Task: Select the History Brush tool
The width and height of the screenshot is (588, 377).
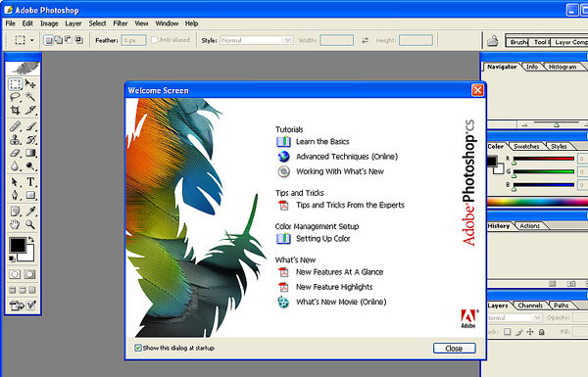Action: click(x=30, y=140)
